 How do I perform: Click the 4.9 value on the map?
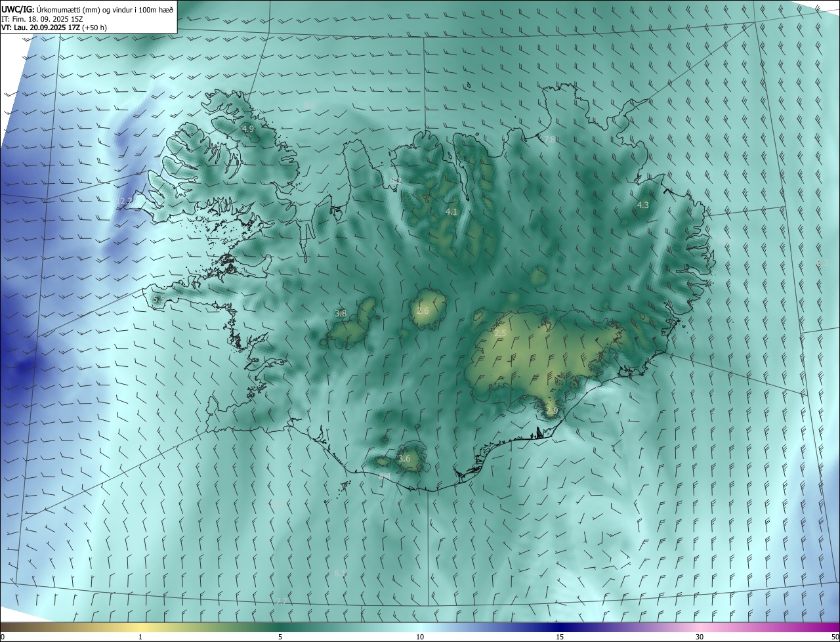point(248,129)
